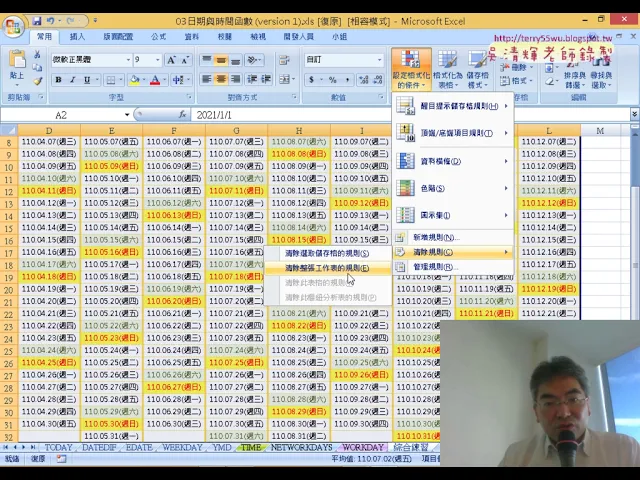Screen dimensions: 640x480
Task: Apply the fill color bucket
Action: [134, 80]
